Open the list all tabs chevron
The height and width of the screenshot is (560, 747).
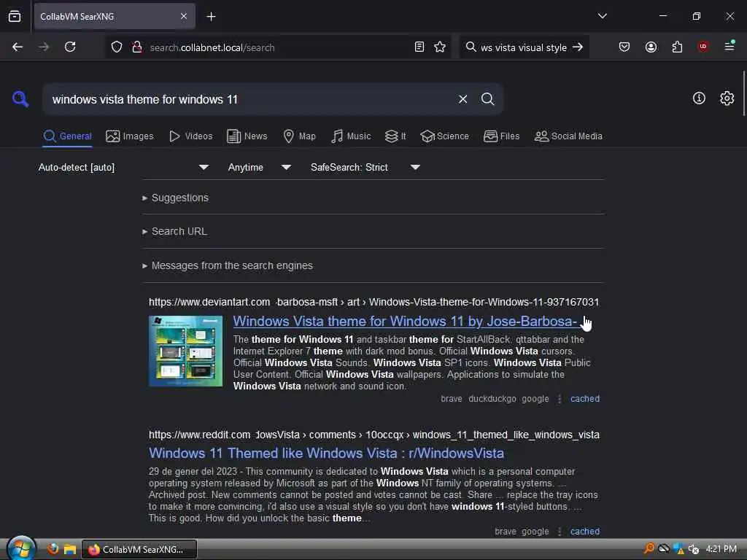[x=602, y=16]
